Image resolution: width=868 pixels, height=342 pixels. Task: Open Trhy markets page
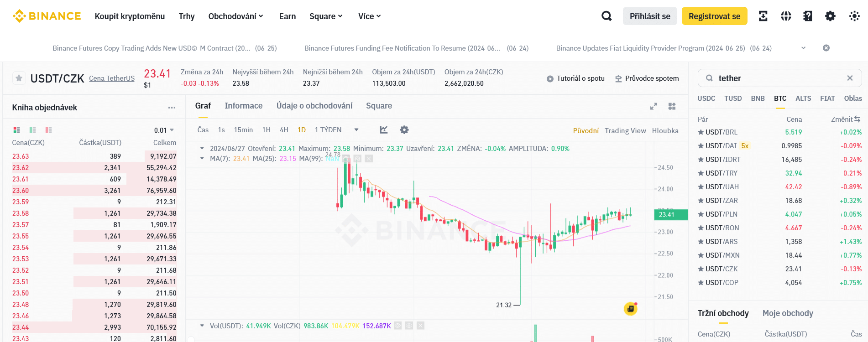click(x=187, y=16)
